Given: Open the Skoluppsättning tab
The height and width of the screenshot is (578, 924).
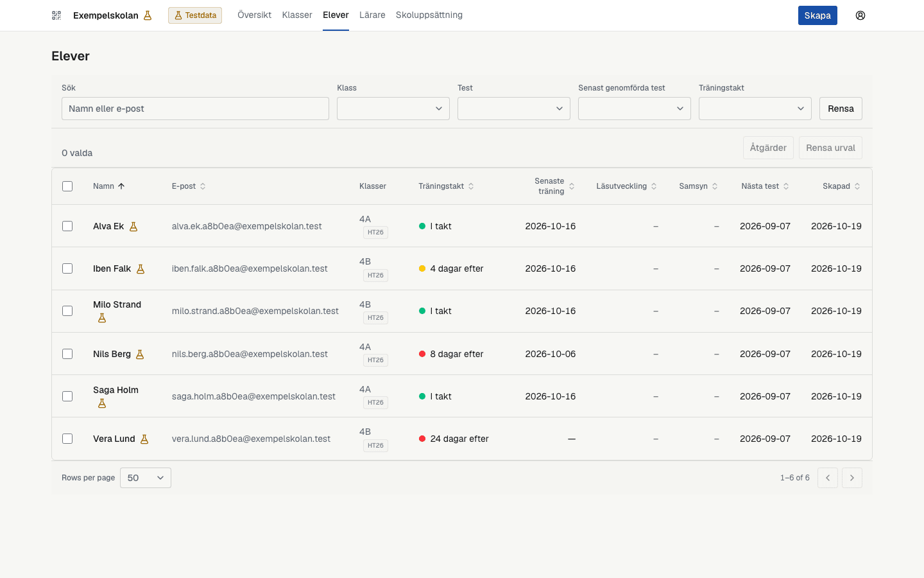Looking at the screenshot, I should click(x=429, y=15).
